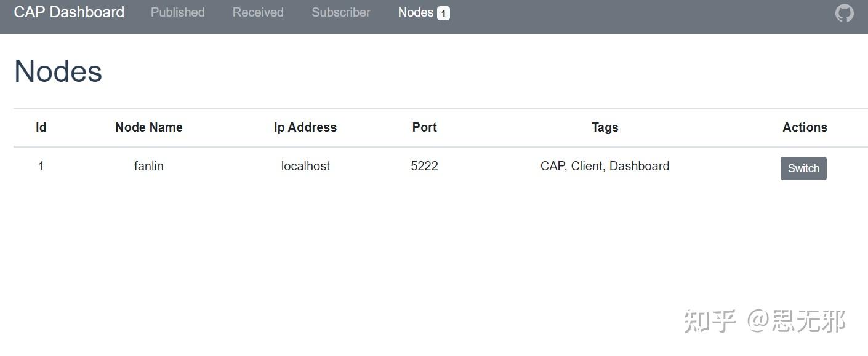Click the Ip Address column header

[x=305, y=127]
